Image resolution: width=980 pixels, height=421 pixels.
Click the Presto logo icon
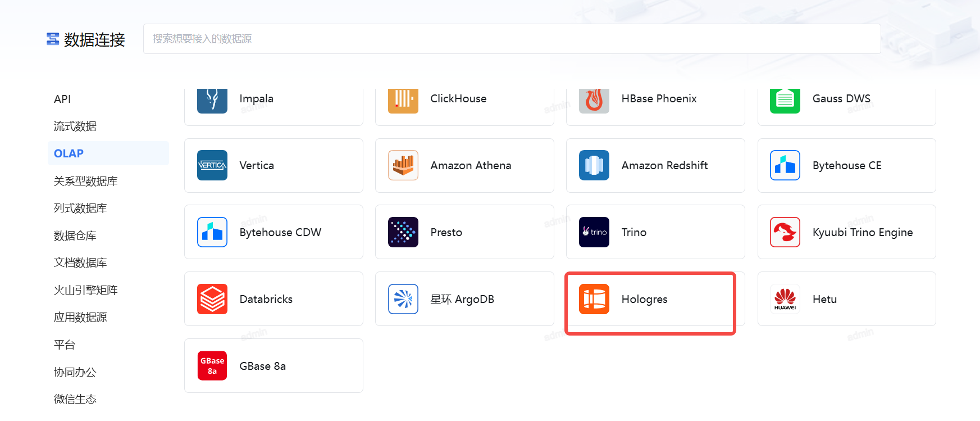[403, 232]
